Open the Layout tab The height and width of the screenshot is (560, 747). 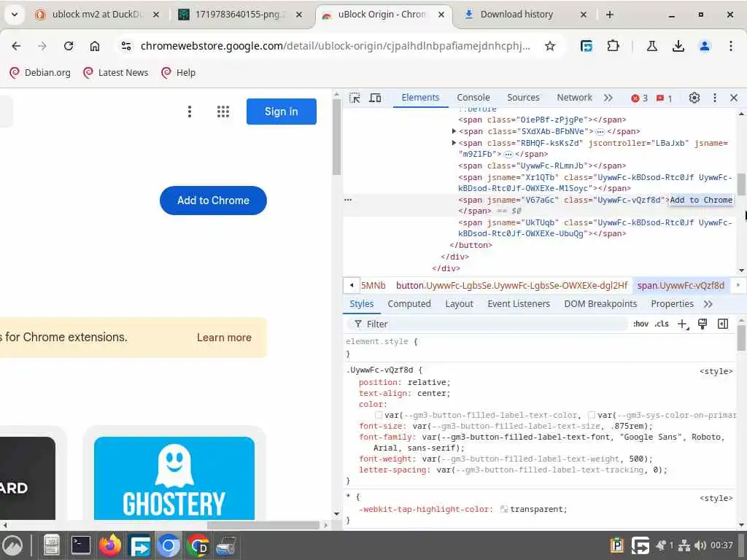460,304
